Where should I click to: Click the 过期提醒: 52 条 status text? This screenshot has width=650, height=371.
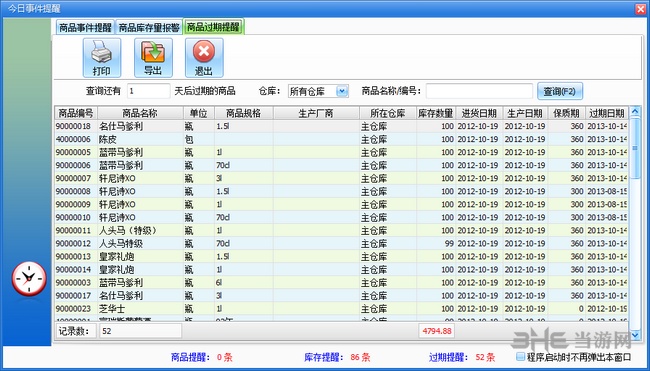(x=462, y=357)
